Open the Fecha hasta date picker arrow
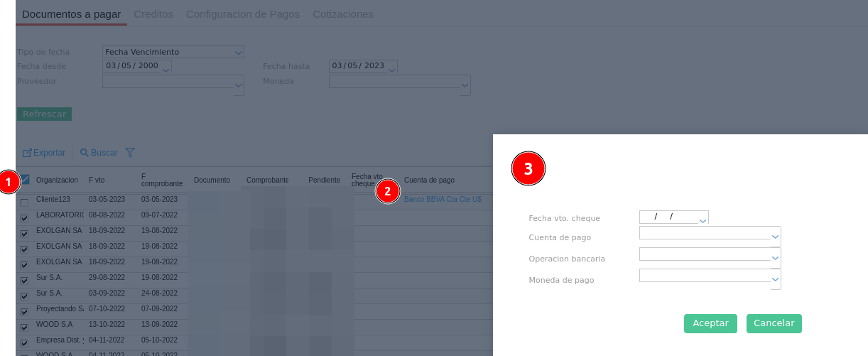This screenshot has width=868, height=356. coord(391,69)
